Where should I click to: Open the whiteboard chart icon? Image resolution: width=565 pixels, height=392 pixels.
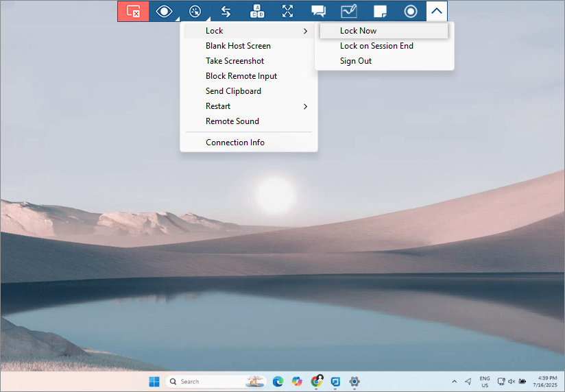(349, 11)
